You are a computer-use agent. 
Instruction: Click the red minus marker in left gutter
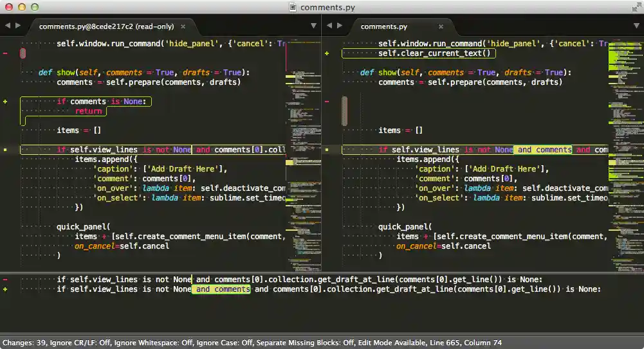(x=5, y=53)
